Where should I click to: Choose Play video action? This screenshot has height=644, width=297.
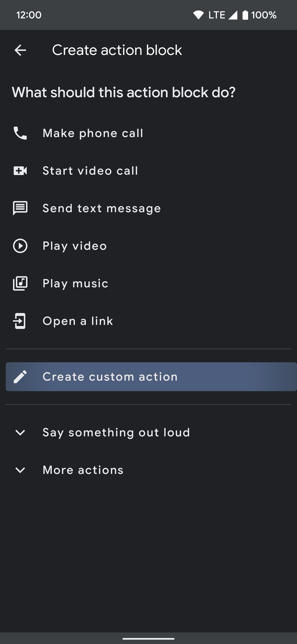coord(75,246)
